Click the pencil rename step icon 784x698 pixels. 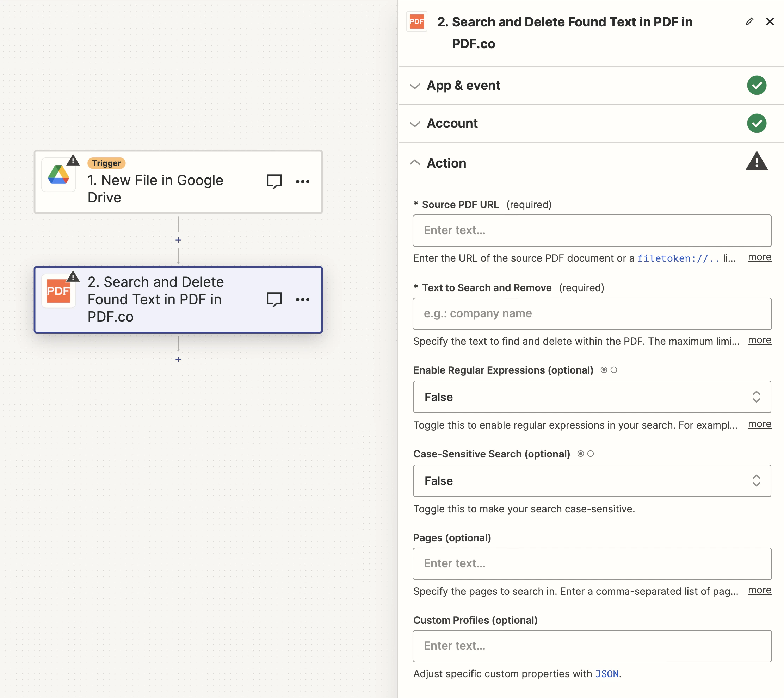749,22
